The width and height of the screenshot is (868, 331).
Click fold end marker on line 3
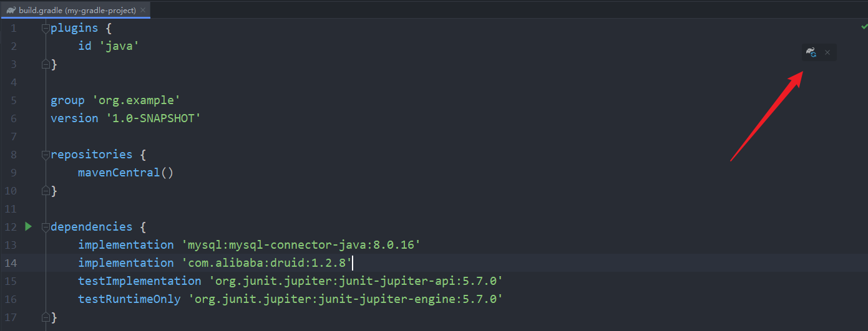[45, 64]
